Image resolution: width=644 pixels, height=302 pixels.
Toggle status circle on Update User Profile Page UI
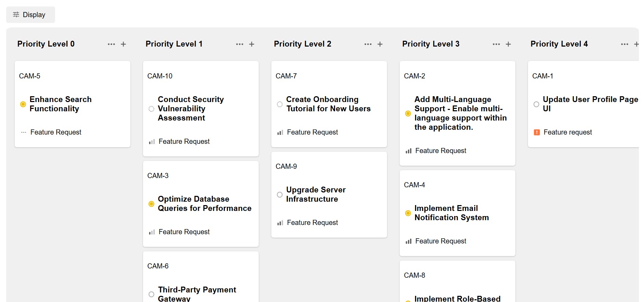pos(537,104)
